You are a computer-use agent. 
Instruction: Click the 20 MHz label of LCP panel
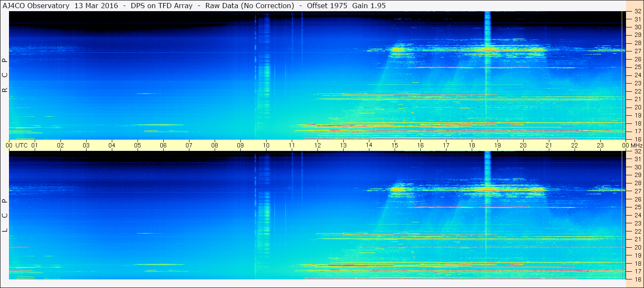pos(638,247)
